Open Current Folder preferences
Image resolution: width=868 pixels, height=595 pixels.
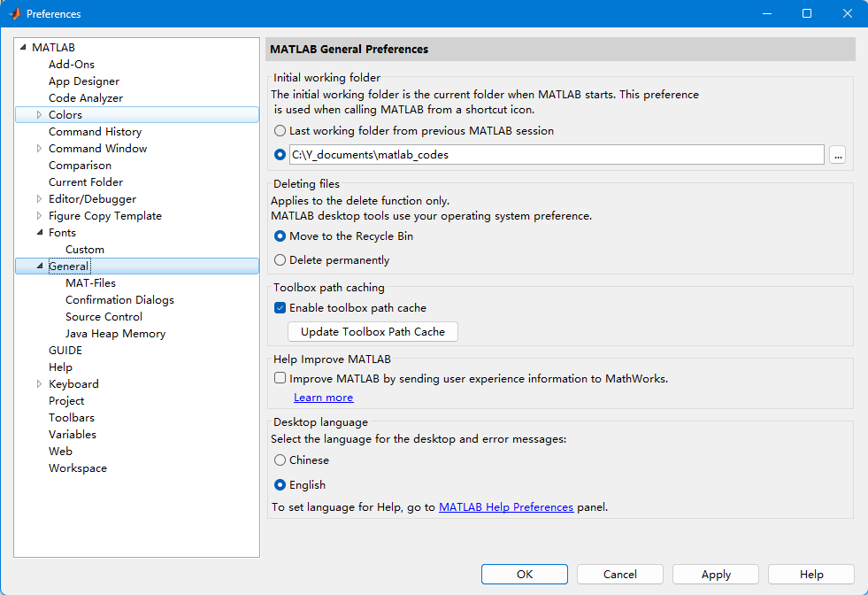point(85,182)
